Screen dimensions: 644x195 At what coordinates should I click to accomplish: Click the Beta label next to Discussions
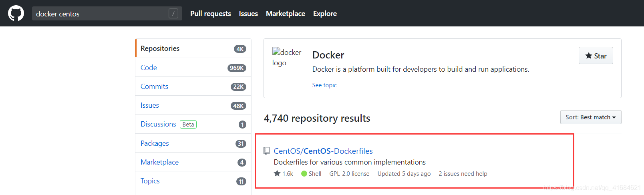click(188, 125)
